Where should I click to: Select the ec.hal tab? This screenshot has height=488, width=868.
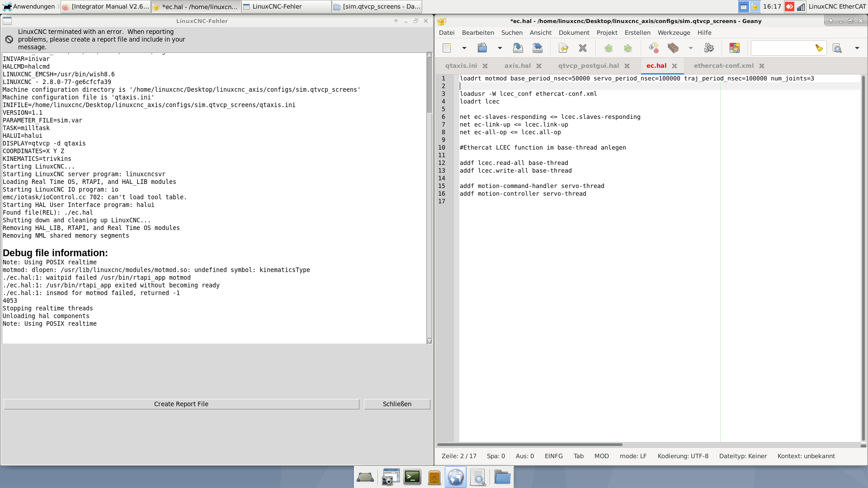pyautogui.click(x=656, y=66)
